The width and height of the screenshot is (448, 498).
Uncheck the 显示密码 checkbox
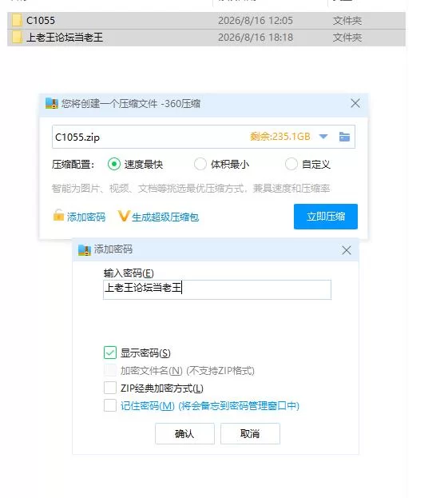(x=110, y=353)
